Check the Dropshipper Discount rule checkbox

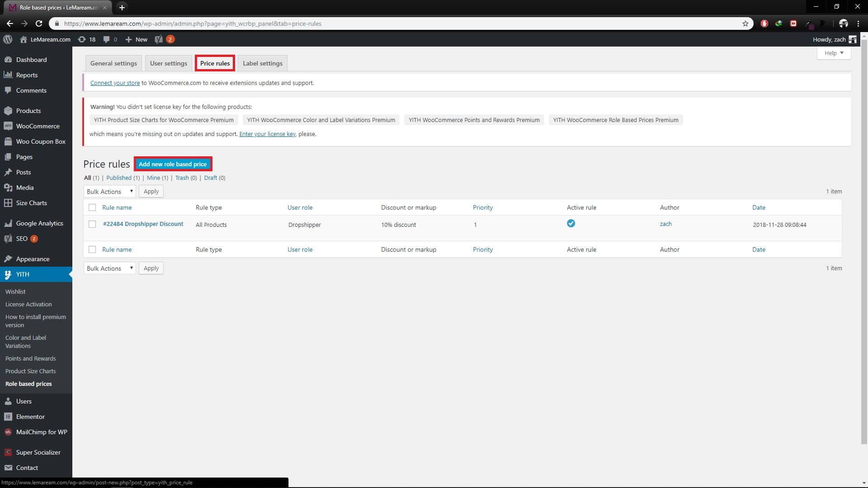[x=92, y=224]
